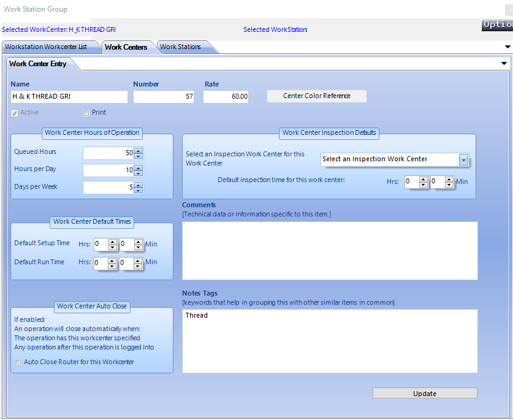Click the Rate input field
Image resolution: width=513 pixels, height=420 pixels.
click(226, 97)
